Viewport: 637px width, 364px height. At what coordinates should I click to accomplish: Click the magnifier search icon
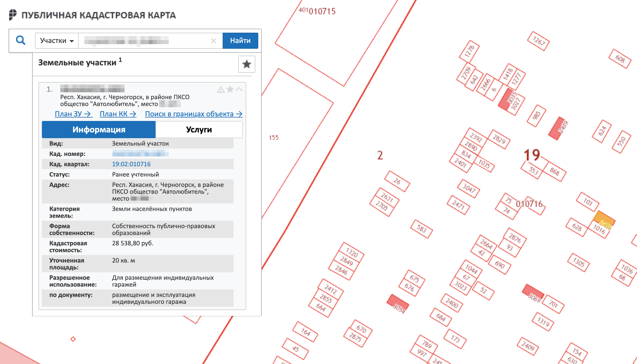click(21, 40)
